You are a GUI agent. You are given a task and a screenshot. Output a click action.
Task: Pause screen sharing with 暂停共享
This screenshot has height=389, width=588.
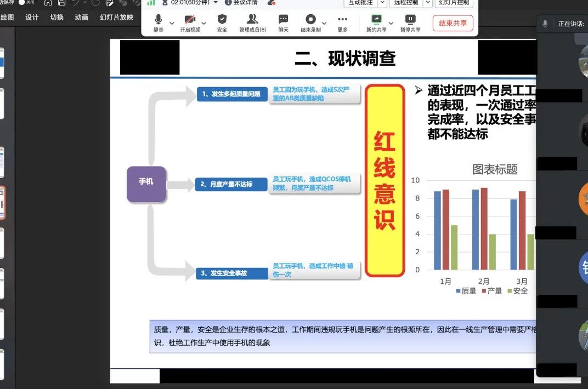pyautogui.click(x=410, y=19)
